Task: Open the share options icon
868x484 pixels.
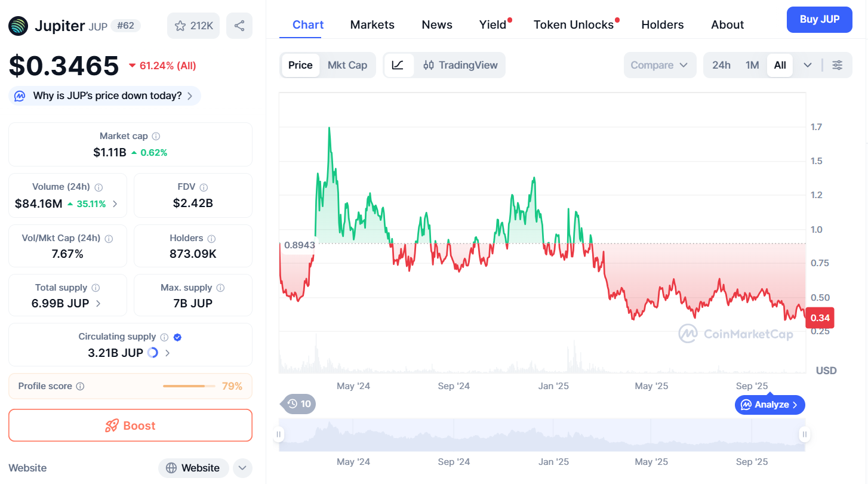Action: 239,25
